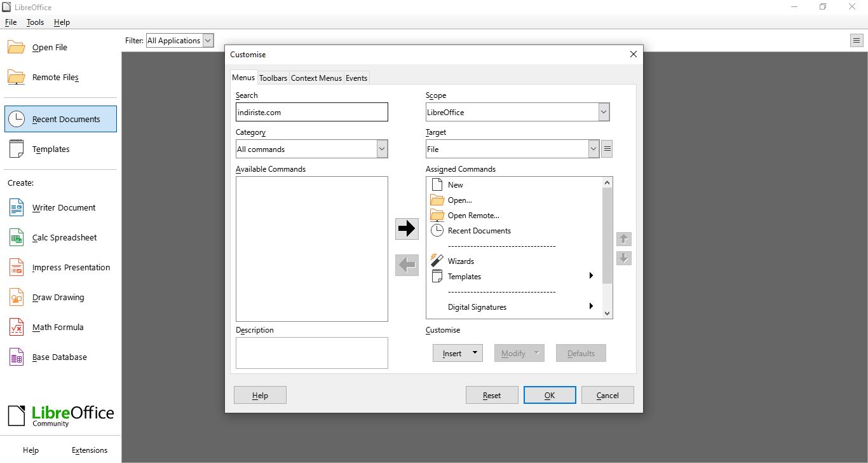Open the Modify dropdown button
868x463 pixels.
point(519,353)
